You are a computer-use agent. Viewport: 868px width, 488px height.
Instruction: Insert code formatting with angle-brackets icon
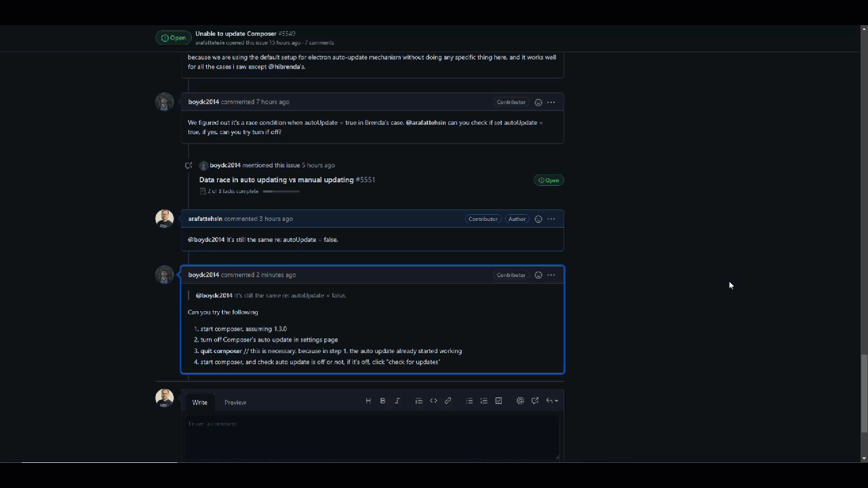433,401
